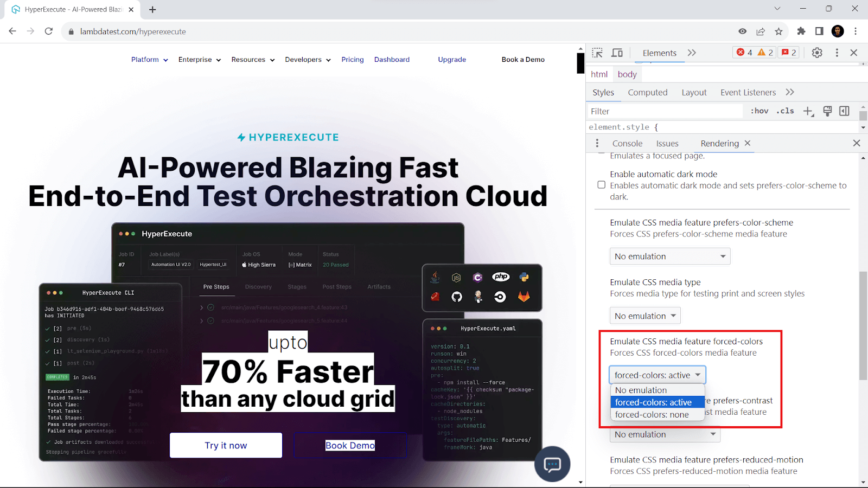Screen dimensions: 868x488
Task: Switch to the Event Listeners tab
Action: tap(748, 93)
